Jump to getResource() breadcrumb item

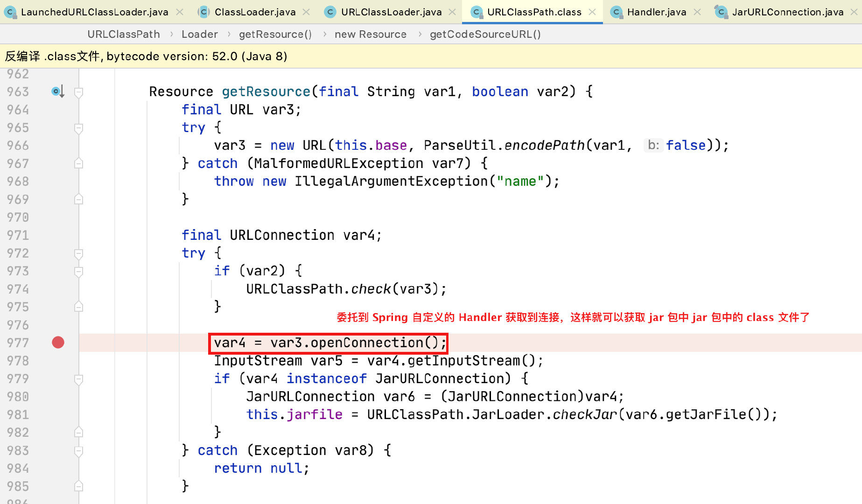coord(275,35)
